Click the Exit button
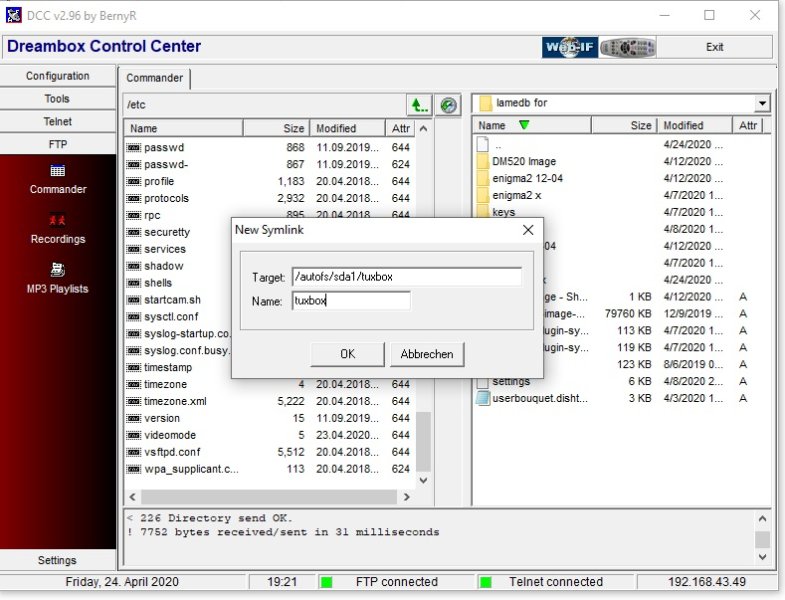Viewport: 785px width, 600px height. (x=714, y=47)
